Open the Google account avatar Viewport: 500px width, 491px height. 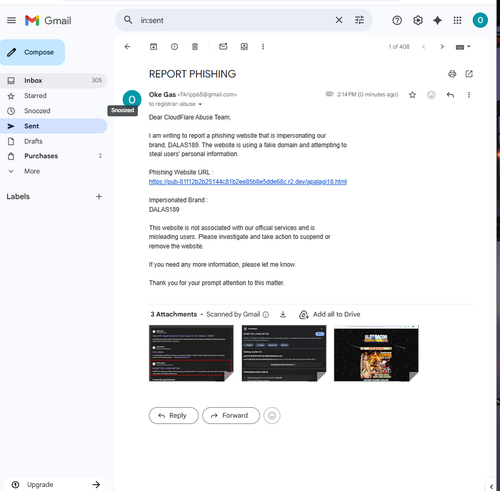coord(480,20)
